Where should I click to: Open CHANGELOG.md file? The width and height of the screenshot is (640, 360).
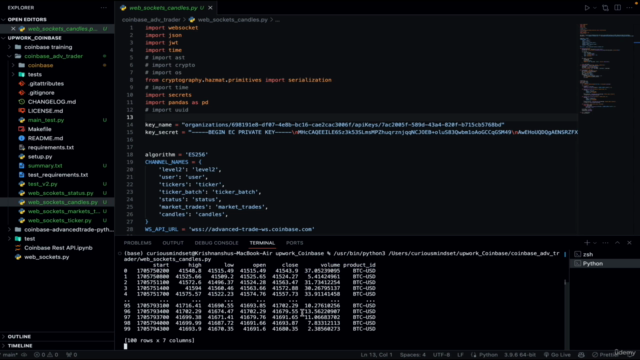coord(52,102)
